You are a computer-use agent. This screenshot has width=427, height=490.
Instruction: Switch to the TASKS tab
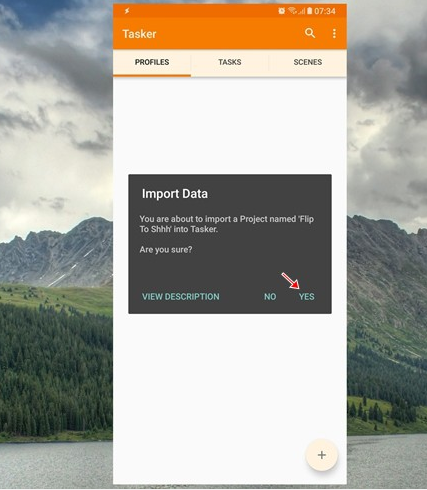[x=230, y=62]
